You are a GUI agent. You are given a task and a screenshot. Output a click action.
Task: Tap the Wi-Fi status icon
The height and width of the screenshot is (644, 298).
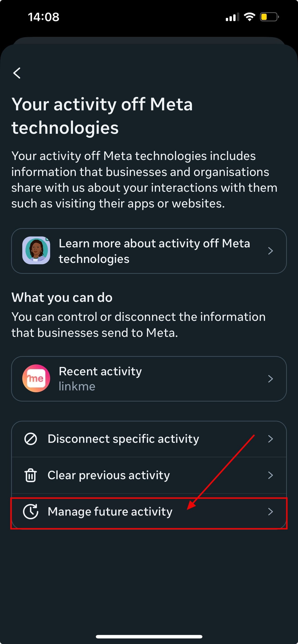point(249,17)
